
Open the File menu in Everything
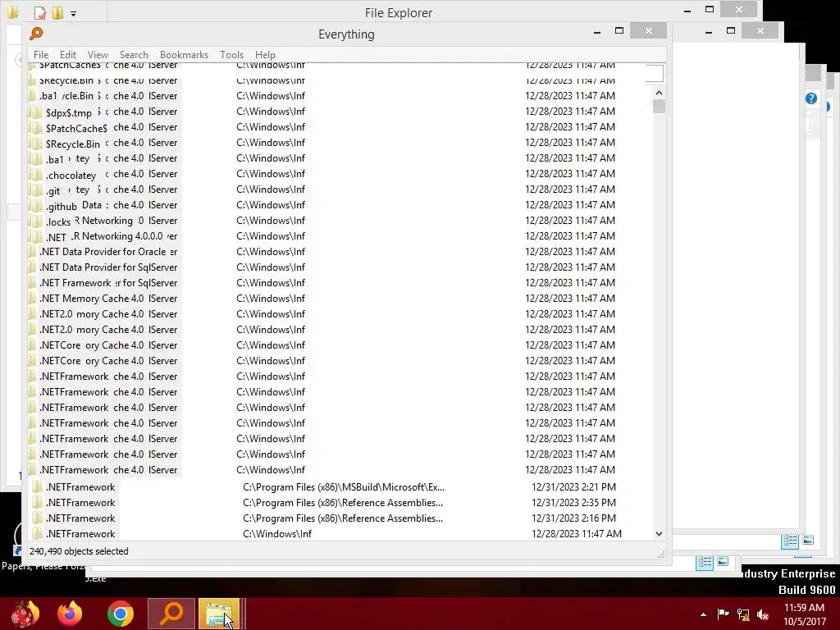click(41, 55)
